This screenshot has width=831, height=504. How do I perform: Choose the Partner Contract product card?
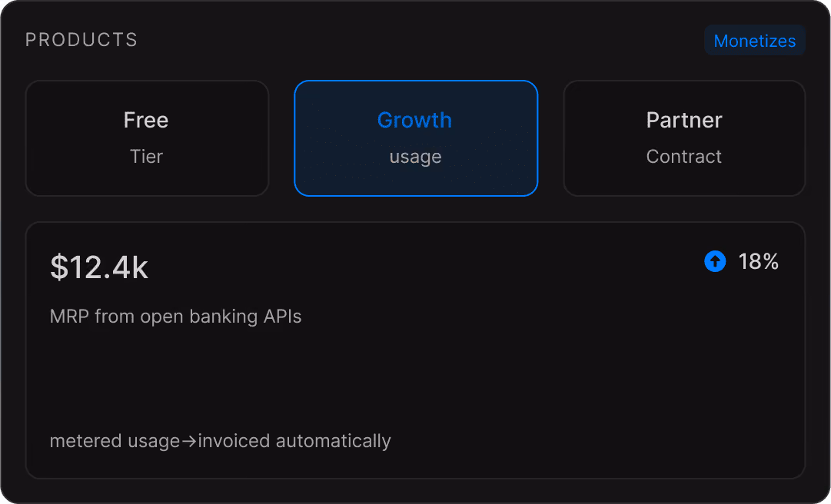684,138
